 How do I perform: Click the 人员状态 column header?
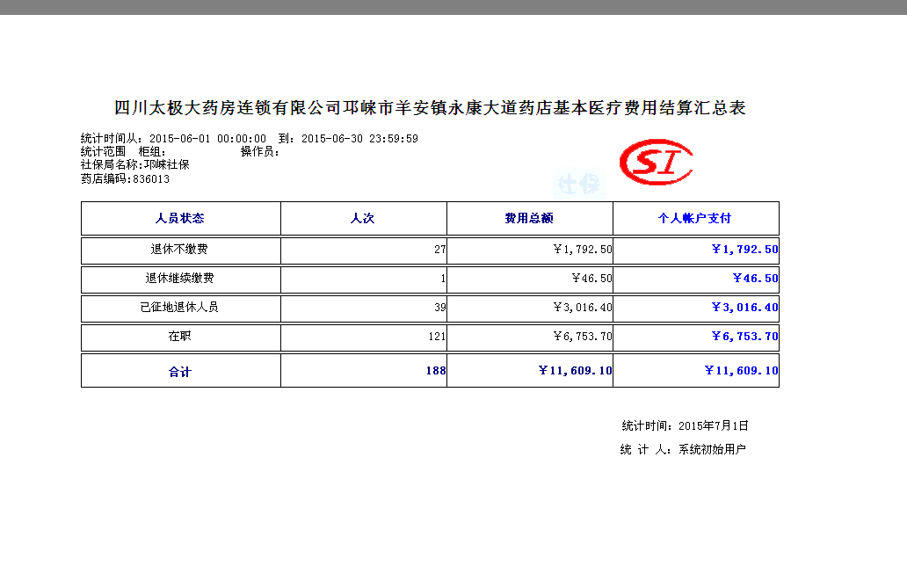(180, 218)
